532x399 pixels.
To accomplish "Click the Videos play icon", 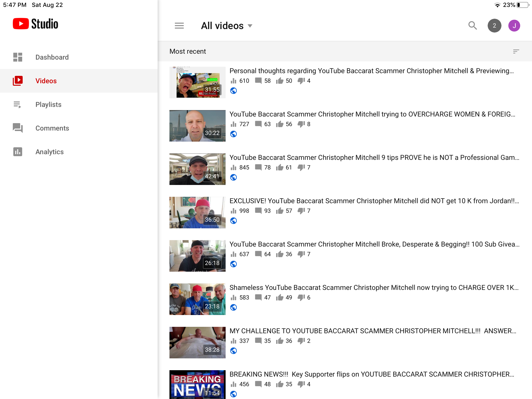I will coord(18,81).
